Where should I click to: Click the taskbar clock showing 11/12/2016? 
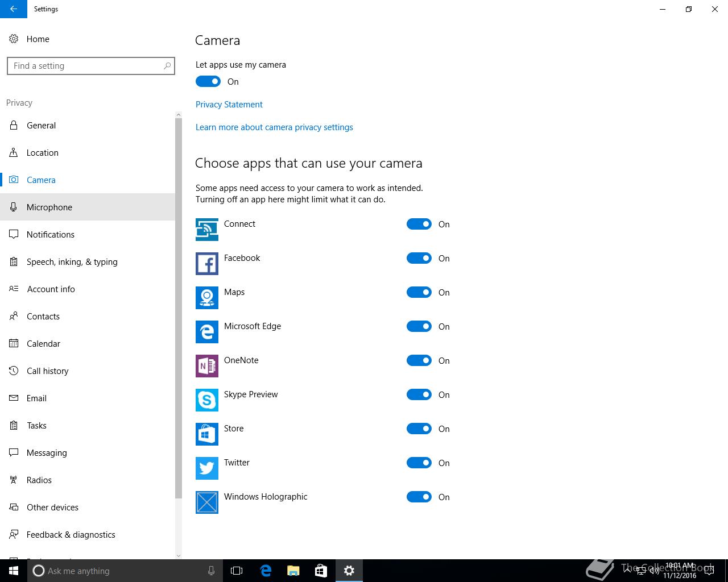click(x=680, y=571)
